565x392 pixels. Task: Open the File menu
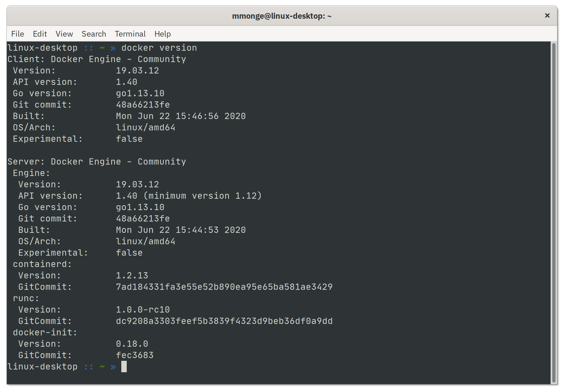point(18,34)
